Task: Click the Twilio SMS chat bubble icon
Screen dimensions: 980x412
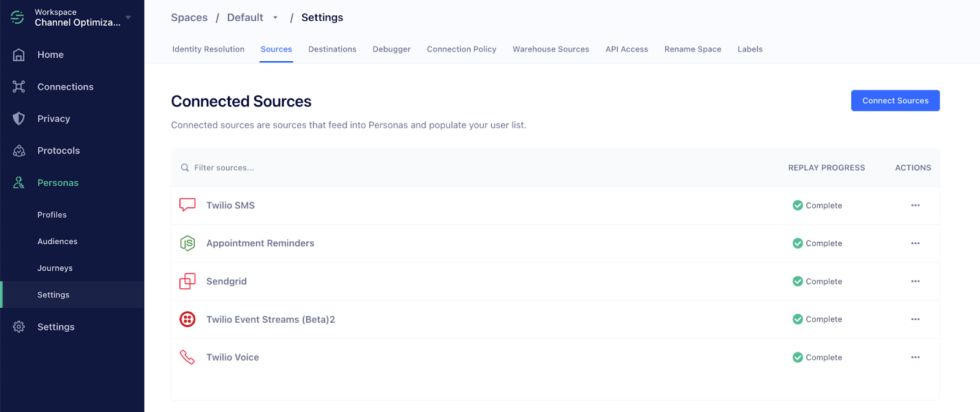Action: (x=187, y=205)
